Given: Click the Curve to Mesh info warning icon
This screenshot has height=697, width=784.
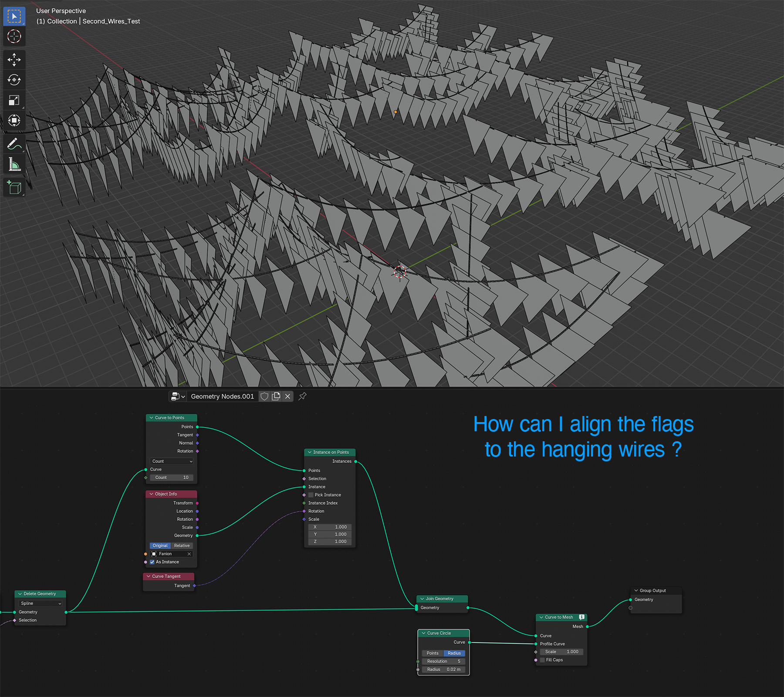Looking at the screenshot, I should [x=581, y=617].
